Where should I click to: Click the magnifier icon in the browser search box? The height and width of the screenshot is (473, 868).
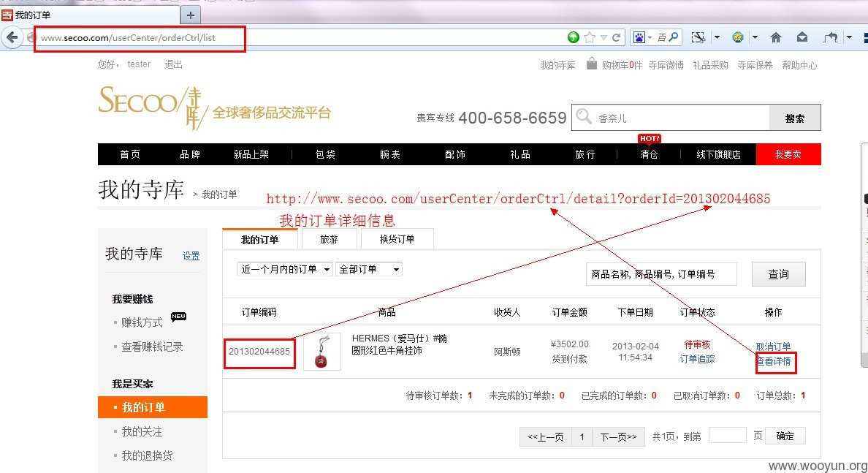(x=673, y=37)
